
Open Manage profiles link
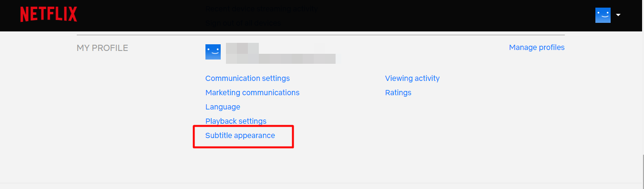pos(537,48)
